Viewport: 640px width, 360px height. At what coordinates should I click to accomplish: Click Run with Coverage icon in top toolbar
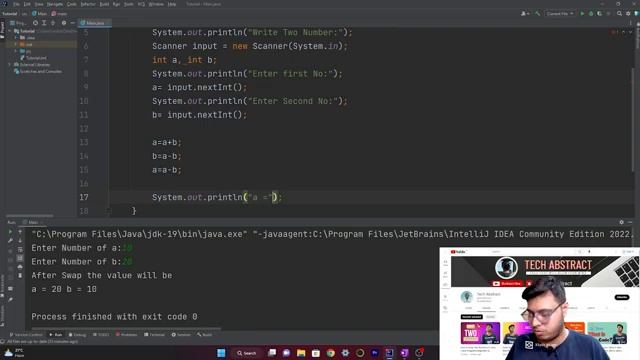point(600,13)
